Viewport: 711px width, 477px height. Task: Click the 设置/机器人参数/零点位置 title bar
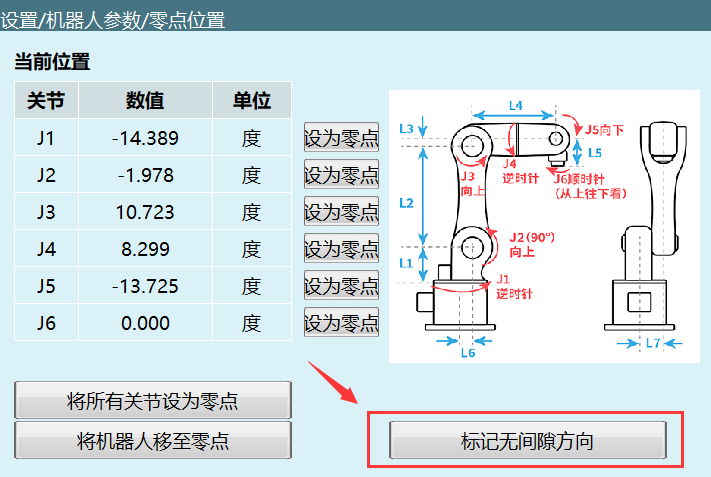[x=355, y=19]
